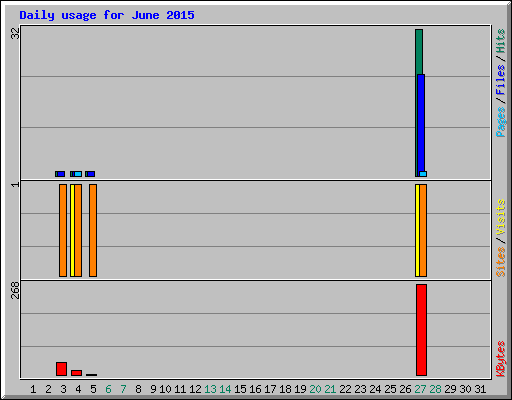Click the small cyan Pages bar on day 4

(78, 174)
